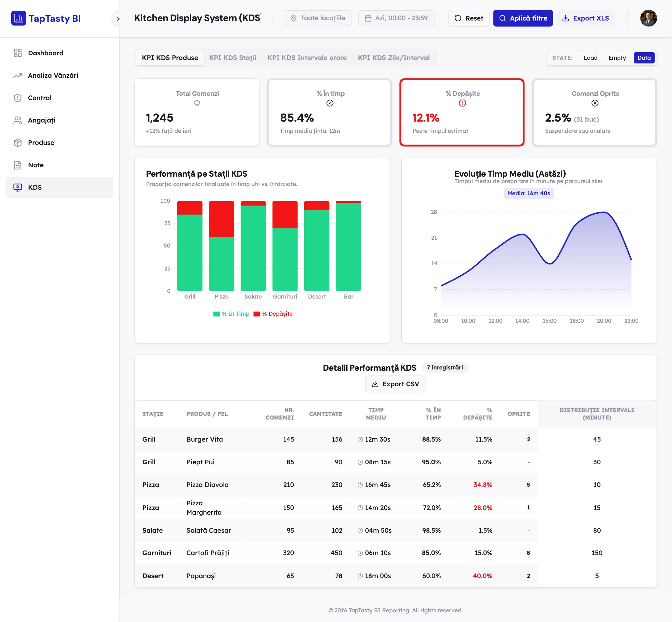Open the Angajați people icon
Screen dimensions: 672x622
(18, 120)
